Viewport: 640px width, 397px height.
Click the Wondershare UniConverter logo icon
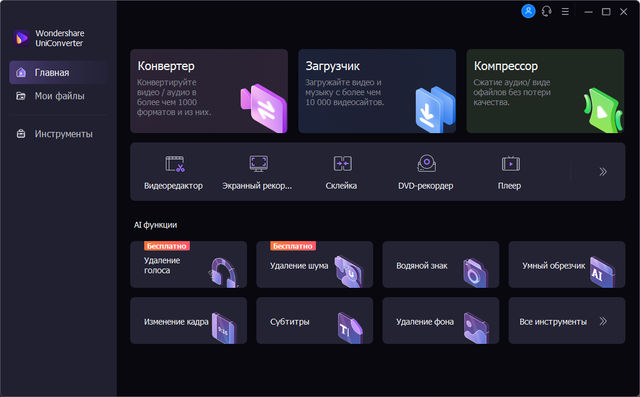21,38
